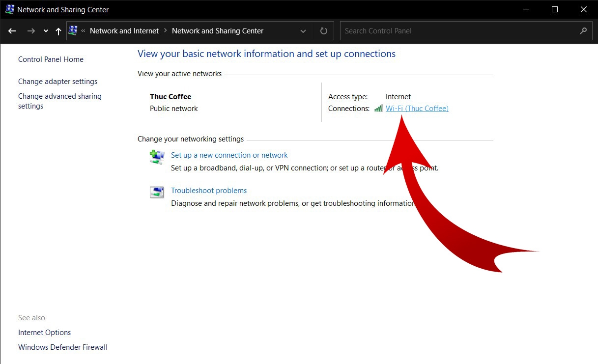Open Change advanced sharing settings
Screen dimensions: 598x364
pos(60,101)
